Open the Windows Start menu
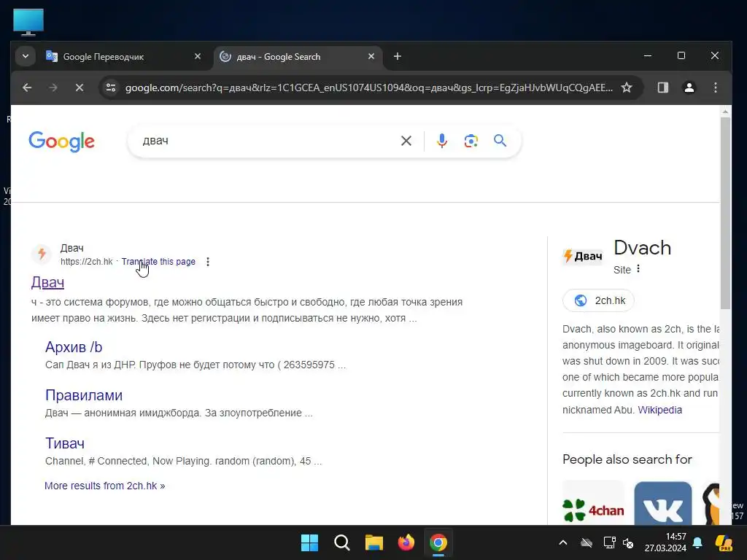The width and height of the screenshot is (747, 560). coord(309,542)
